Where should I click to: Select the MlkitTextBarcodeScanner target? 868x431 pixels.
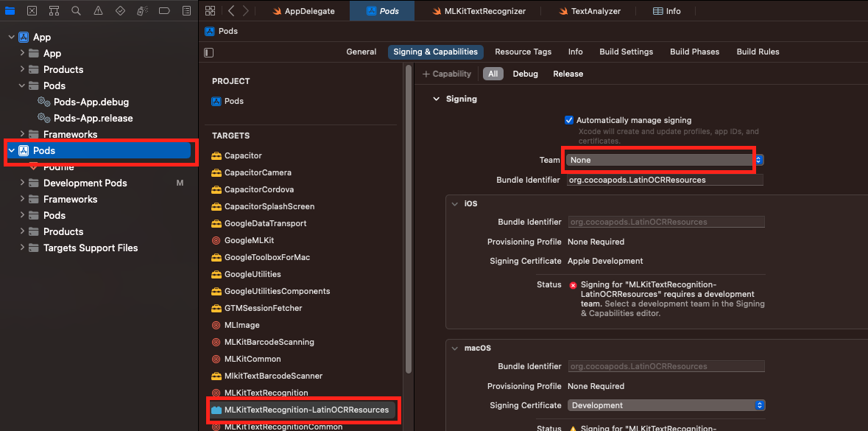pyautogui.click(x=267, y=376)
